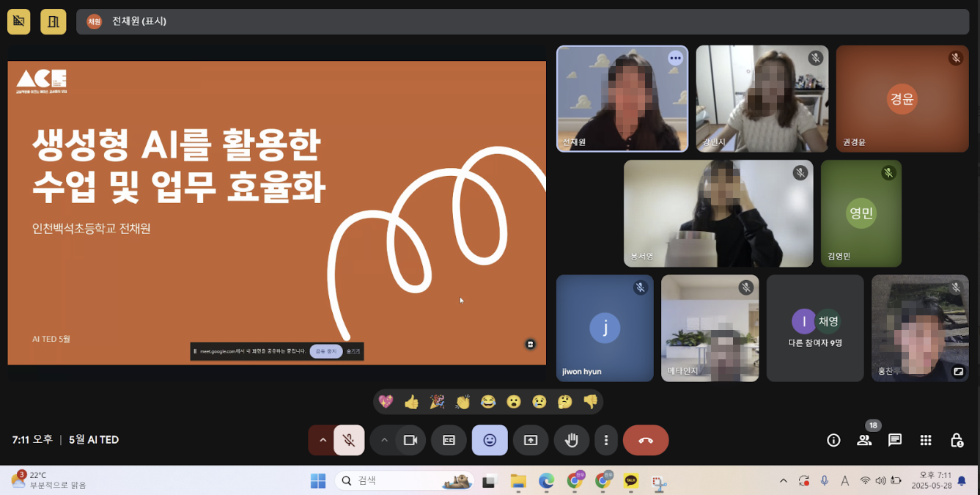
Task: Open the three-dot more options menu
Action: [x=605, y=441]
